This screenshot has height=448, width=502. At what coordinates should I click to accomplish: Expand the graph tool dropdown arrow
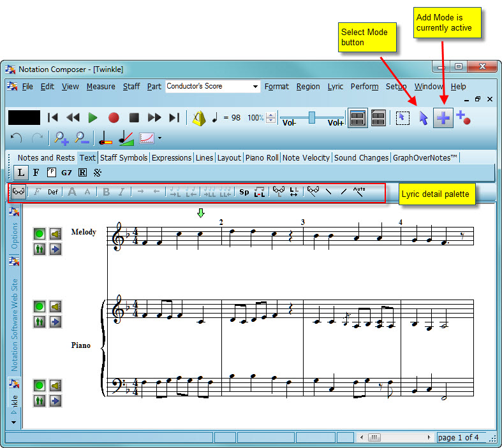click(x=159, y=138)
